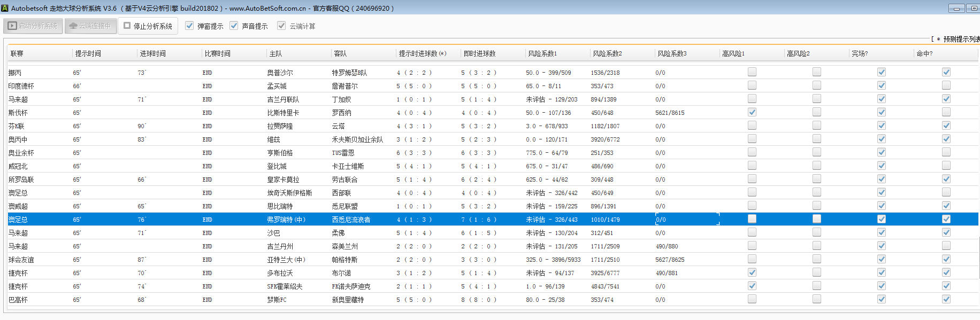Click the 5627/8625 cell in 亚特兰大 row
This screenshot has height=320, width=980.
(670, 260)
